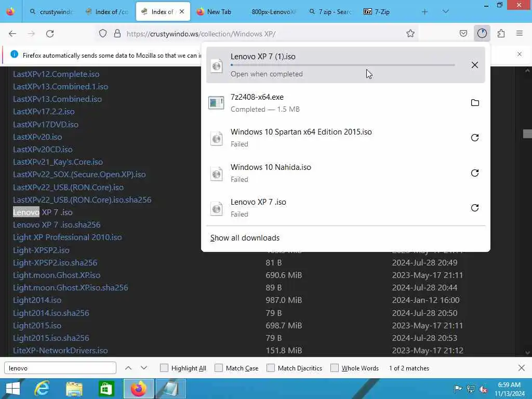Click the taskbar clock showing 6:59 AM
This screenshot has height=399, width=532.
coord(509,389)
